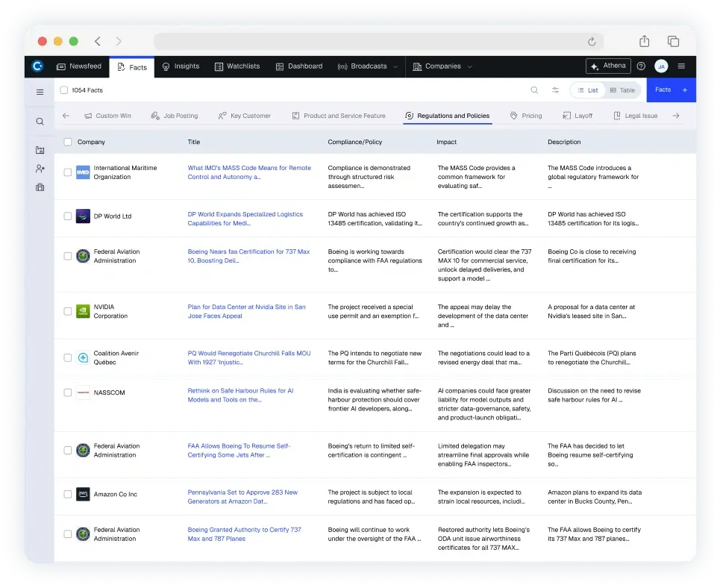The width and height of the screenshot is (714, 588).
Task: Click the browser address bar
Action: [x=378, y=42]
